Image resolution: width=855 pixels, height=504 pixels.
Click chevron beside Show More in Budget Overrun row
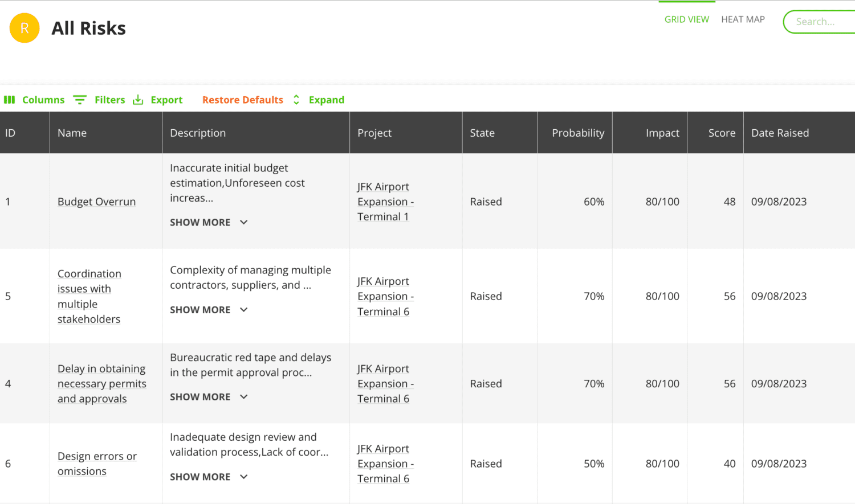point(244,222)
